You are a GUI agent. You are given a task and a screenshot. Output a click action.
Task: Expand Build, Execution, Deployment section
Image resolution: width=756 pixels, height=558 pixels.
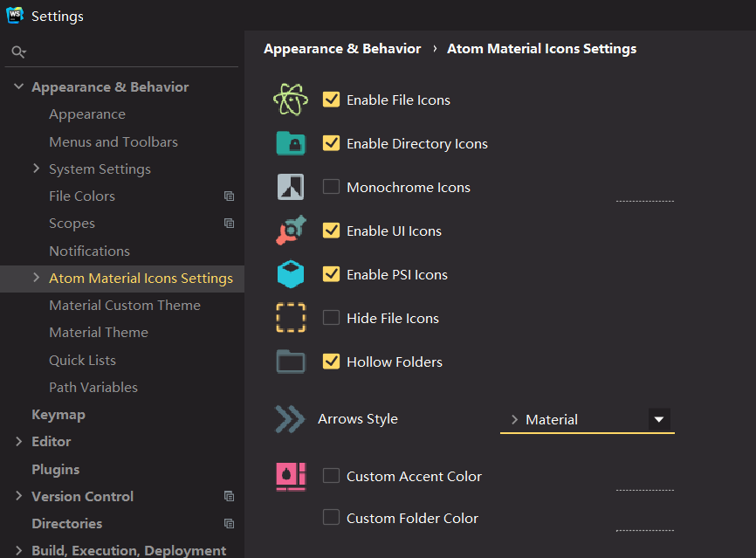point(19,550)
